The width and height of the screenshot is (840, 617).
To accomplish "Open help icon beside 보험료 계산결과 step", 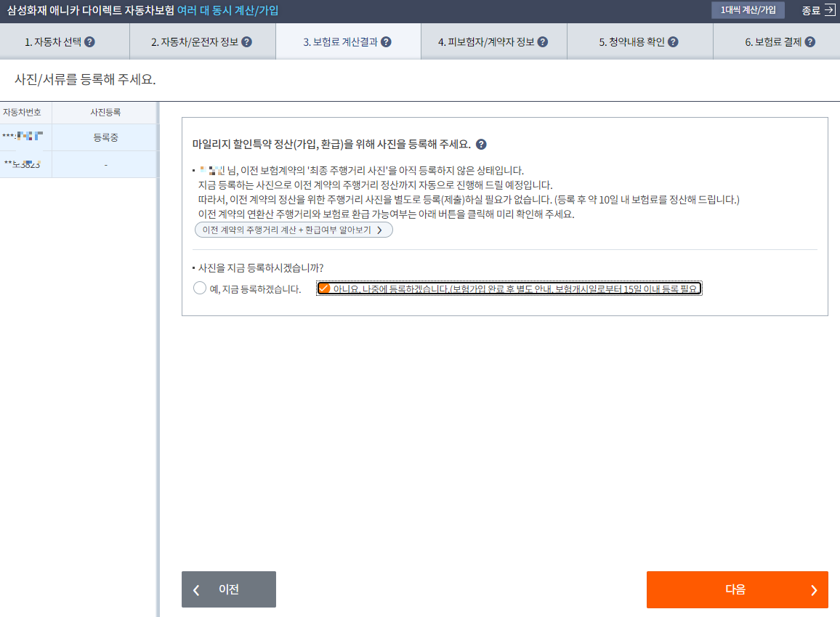I will click(x=386, y=41).
